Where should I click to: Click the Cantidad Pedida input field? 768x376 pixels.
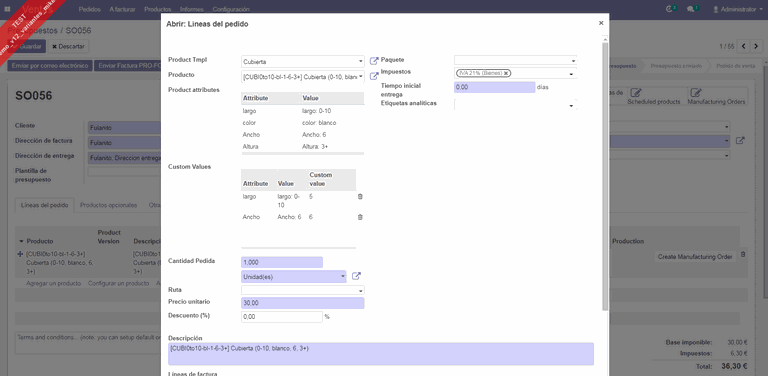coord(282,262)
